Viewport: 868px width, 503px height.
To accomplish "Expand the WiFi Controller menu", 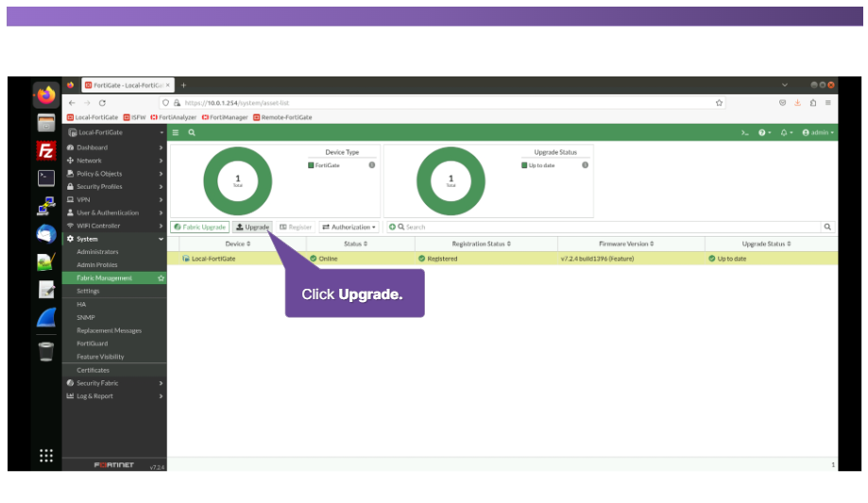I will click(x=114, y=226).
